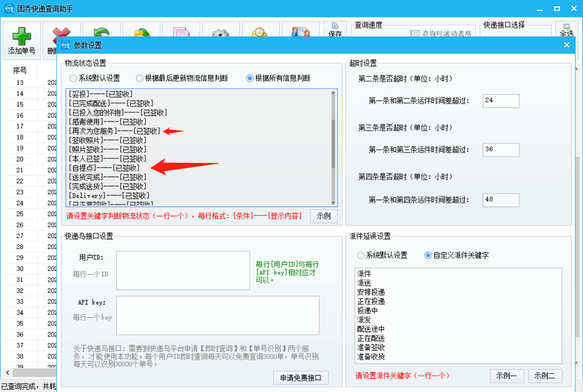The height and width of the screenshot is (392, 583).
Task: Click the 示例一 button
Action: tap(507, 376)
